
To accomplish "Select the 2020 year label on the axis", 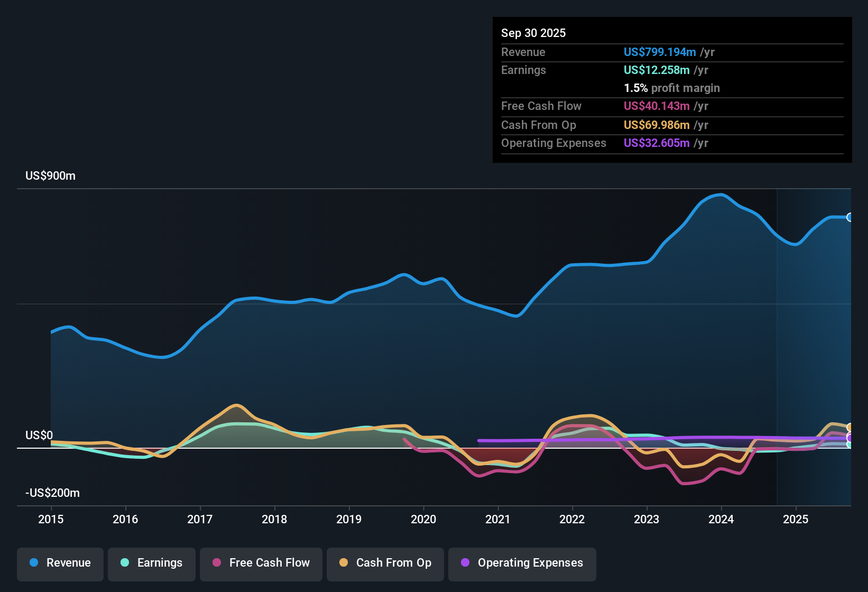I will tap(423, 520).
